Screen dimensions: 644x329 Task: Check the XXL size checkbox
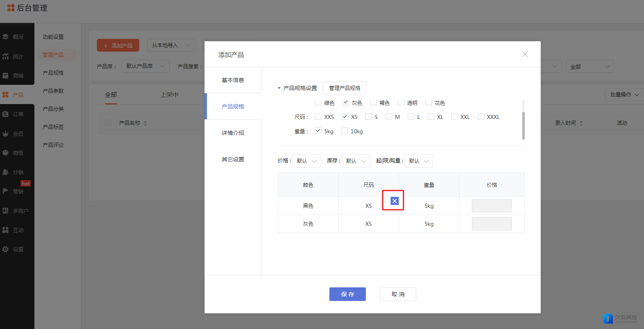[454, 116]
